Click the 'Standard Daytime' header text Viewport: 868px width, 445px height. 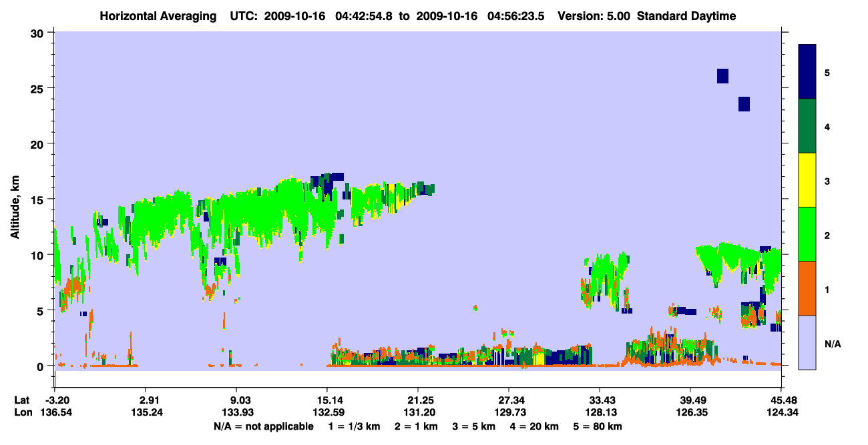[686, 16]
